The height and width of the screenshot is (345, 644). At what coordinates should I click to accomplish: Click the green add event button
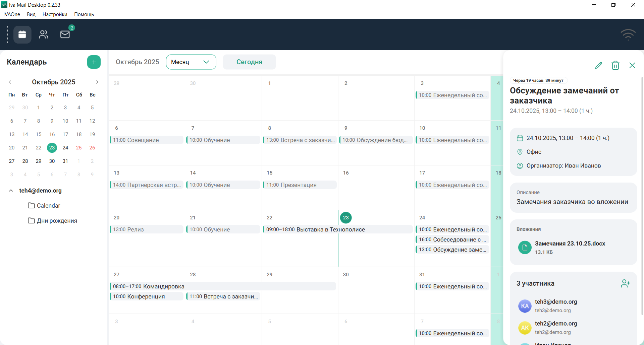pos(94,62)
